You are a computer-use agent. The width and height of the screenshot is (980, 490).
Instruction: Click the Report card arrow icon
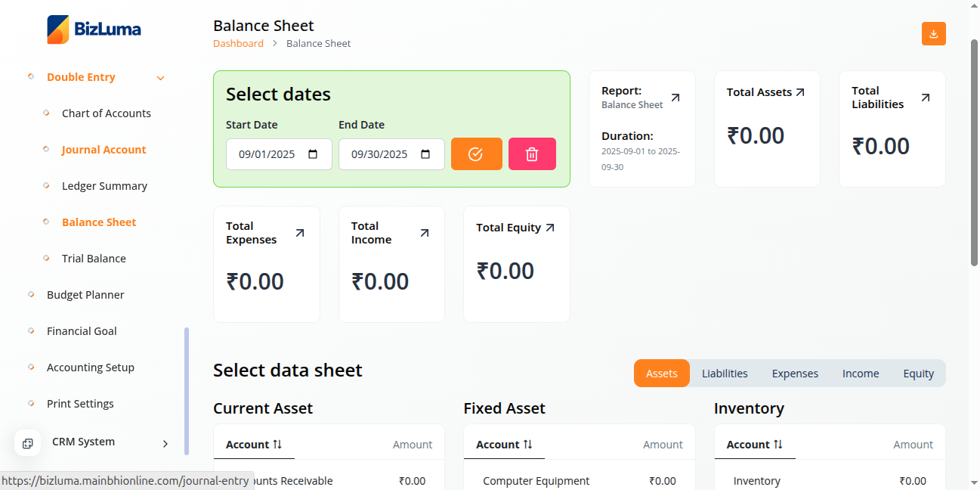(675, 98)
